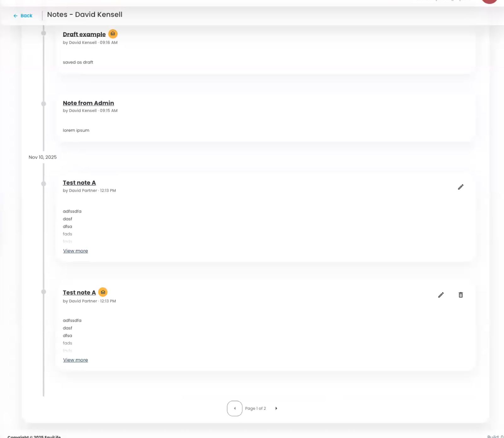Click the timeline dot beside Draft example

[x=43, y=33]
